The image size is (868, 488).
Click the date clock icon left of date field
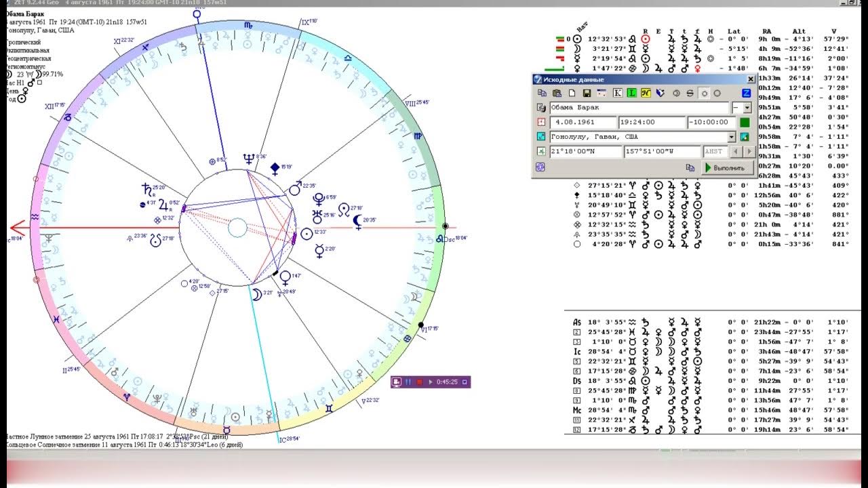541,122
